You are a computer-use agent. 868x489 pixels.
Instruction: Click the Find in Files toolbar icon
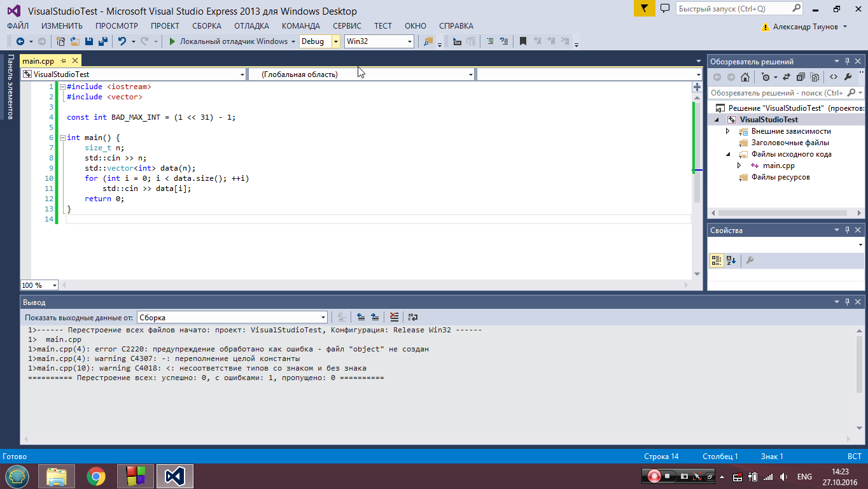pyautogui.click(x=428, y=41)
